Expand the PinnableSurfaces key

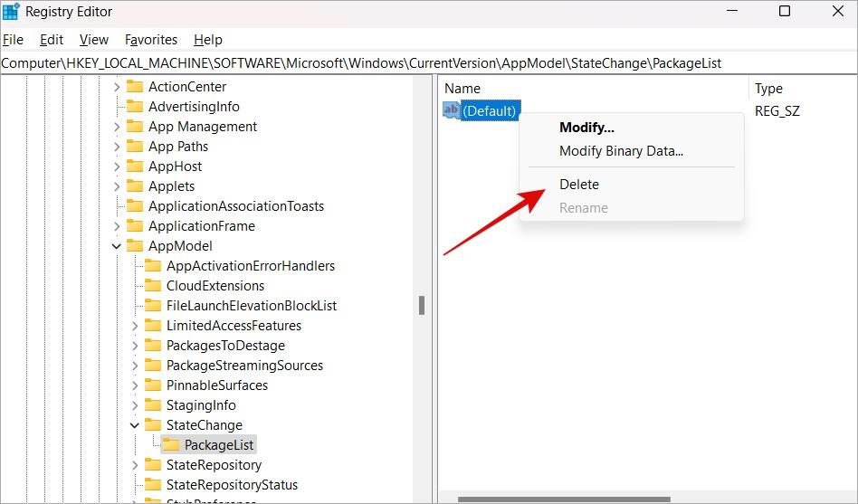click(135, 385)
